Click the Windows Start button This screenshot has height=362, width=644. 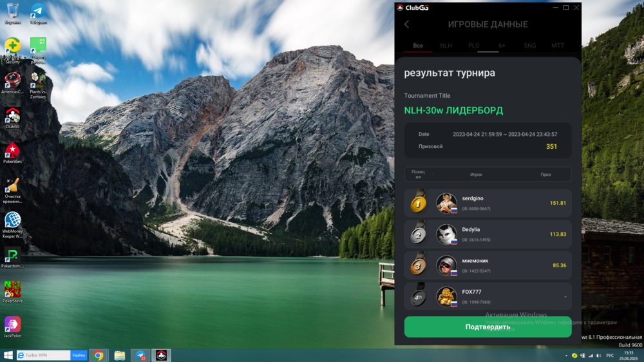point(8,355)
